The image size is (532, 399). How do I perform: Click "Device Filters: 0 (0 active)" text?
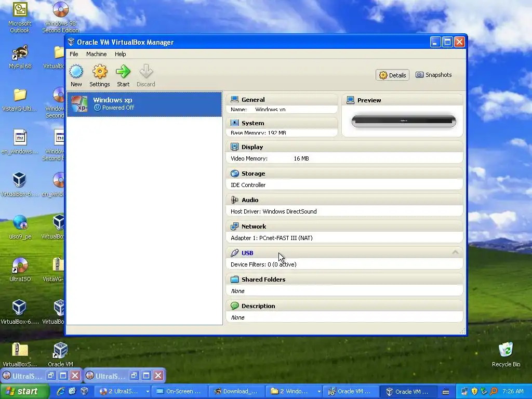[x=263, y=264]
